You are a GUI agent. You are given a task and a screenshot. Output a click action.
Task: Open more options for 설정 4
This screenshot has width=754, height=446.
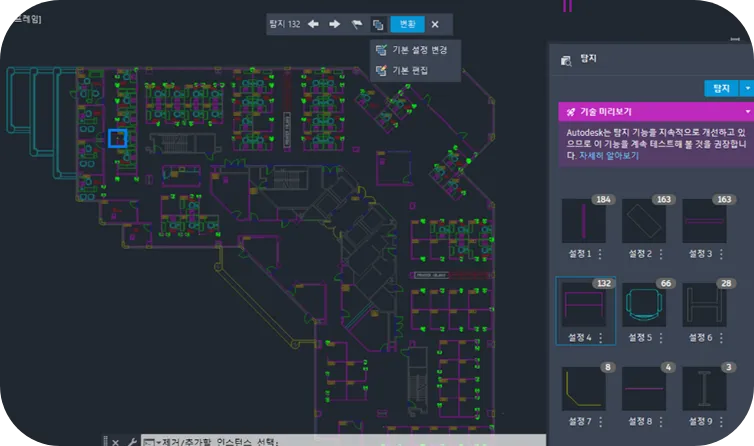point(600,338)
